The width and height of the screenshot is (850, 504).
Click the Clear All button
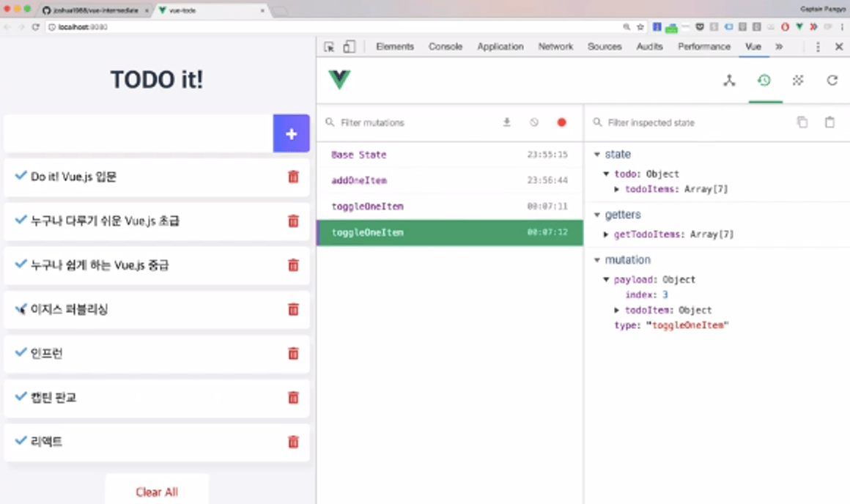pyautogui.click(x=156, y=492)
